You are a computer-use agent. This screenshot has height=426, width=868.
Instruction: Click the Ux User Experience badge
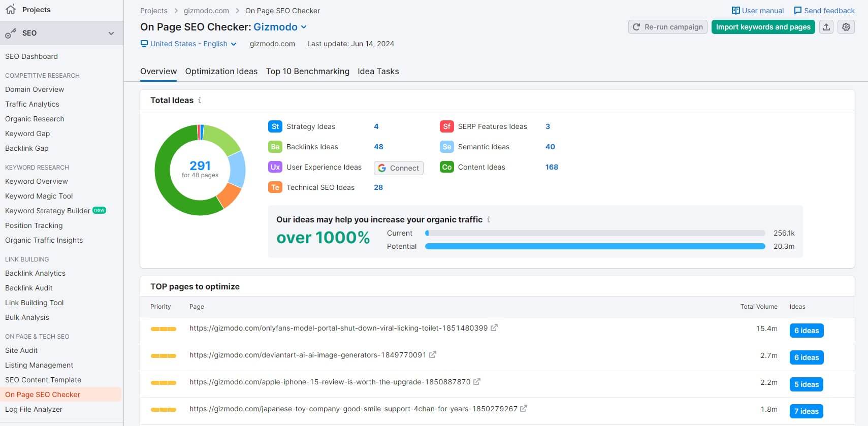(x=275, y=167)
